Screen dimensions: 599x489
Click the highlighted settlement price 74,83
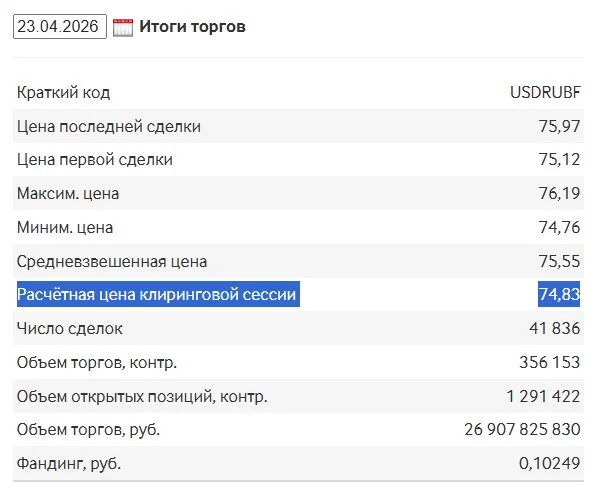559,294
